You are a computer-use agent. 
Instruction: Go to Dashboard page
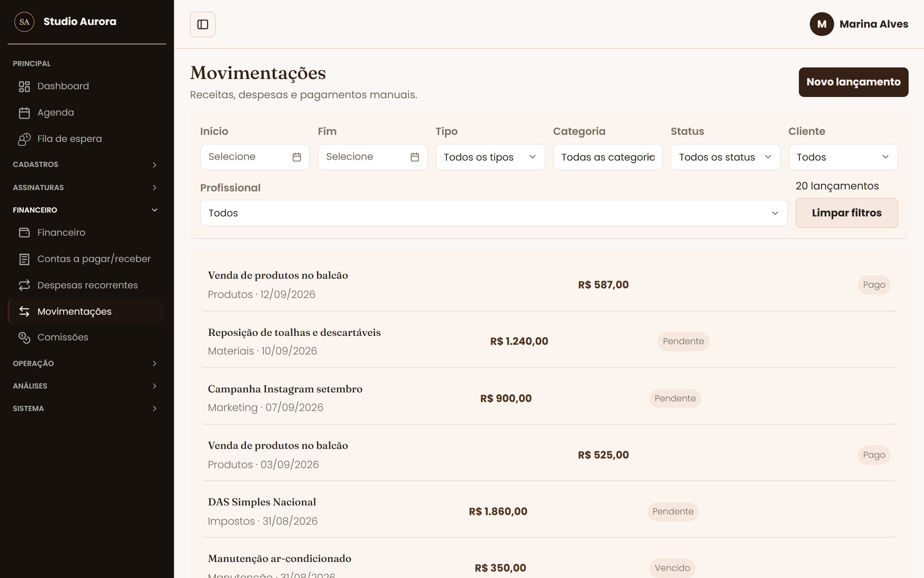pos(86,86)
